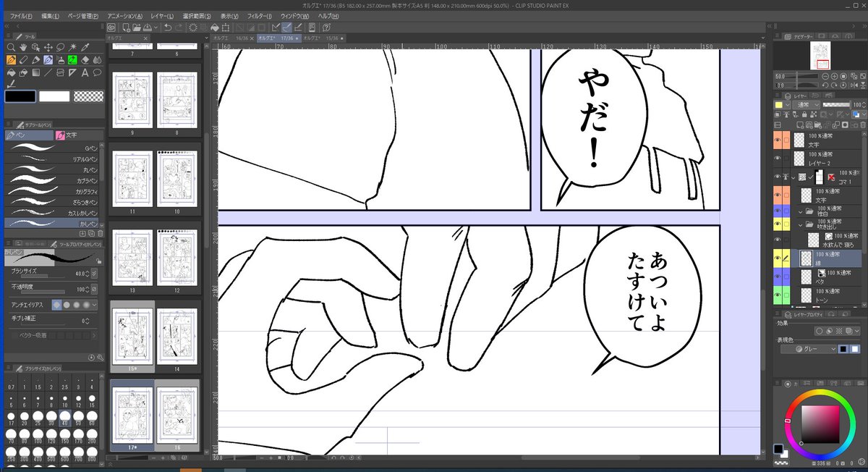
Task: Open the フィルター(I) menu
Action: 259,15
